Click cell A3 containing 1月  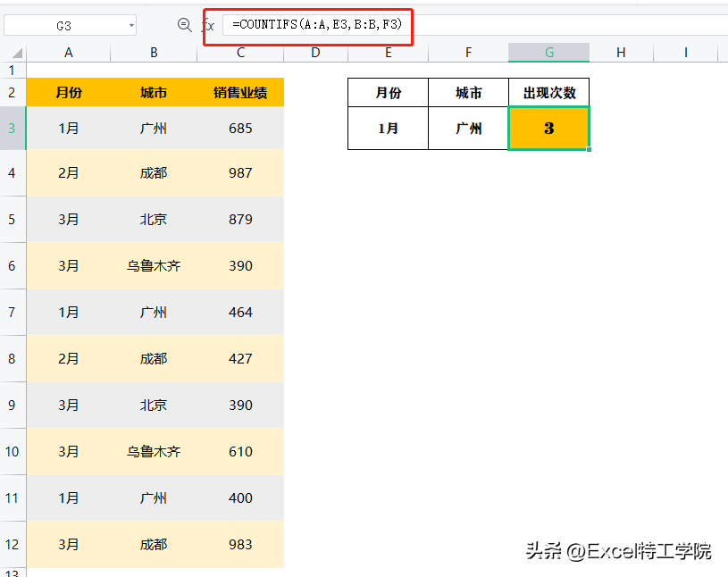coord(68,128)
